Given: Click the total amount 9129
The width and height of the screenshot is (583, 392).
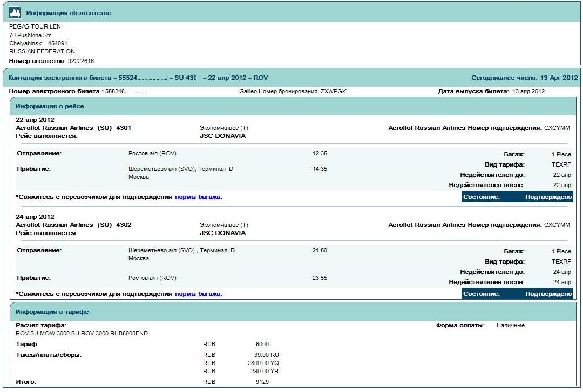Looking at the screenshot, I should (262, 382).
